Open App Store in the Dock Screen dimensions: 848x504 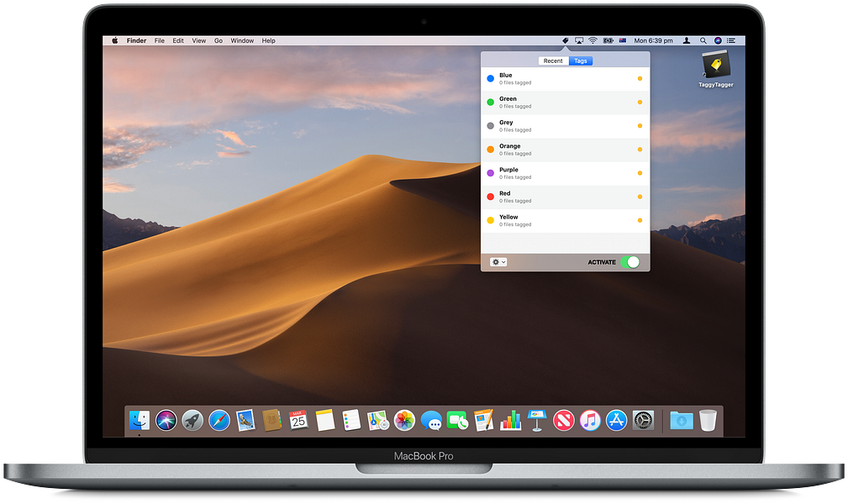[617, 420]
